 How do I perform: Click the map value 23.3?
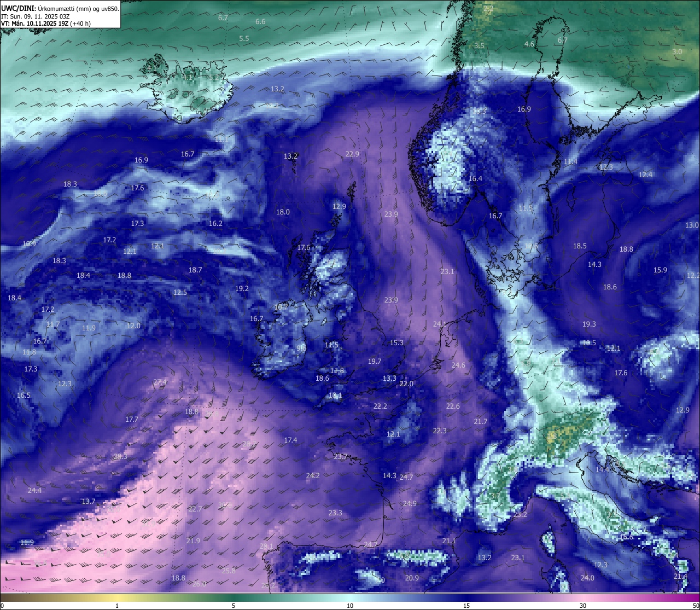point(335,513)
